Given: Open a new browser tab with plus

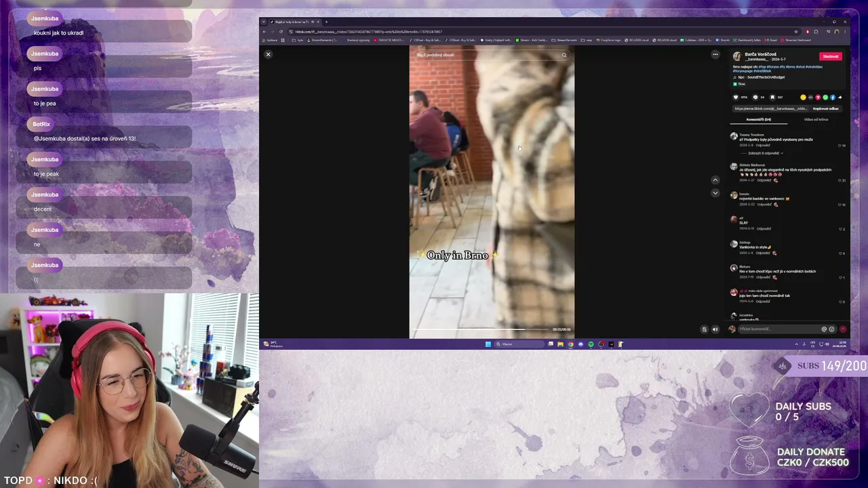Looking at the screenshot, I should click(x=326, y=22).
